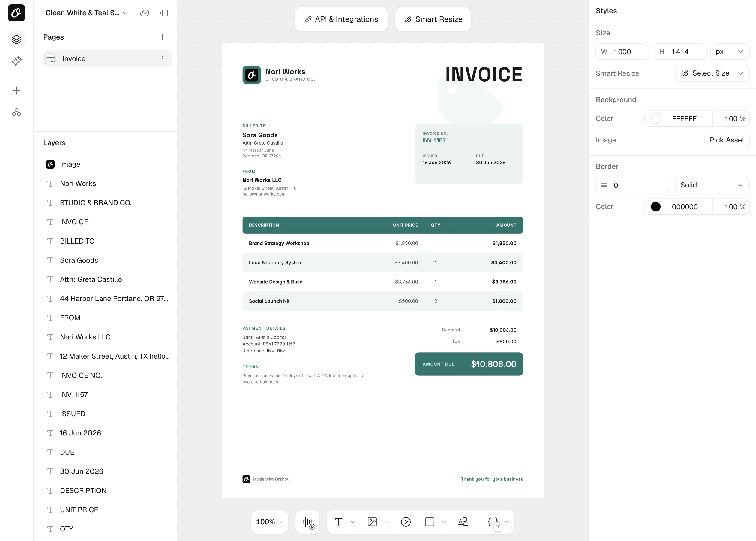756x541 pixels.
Task: Click the $10,806.00 amount due on canvas
Action: pyautogui.click(x=493, y=364)
